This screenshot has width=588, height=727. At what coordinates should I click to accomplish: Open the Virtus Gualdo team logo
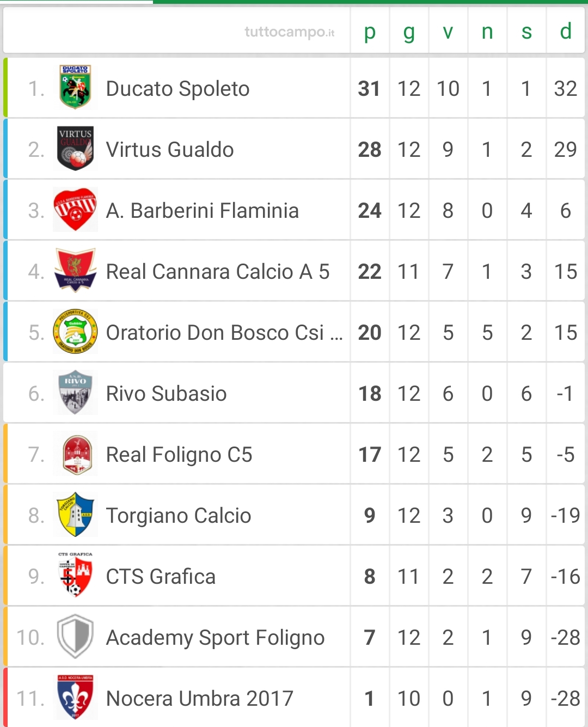coord(75,148)
